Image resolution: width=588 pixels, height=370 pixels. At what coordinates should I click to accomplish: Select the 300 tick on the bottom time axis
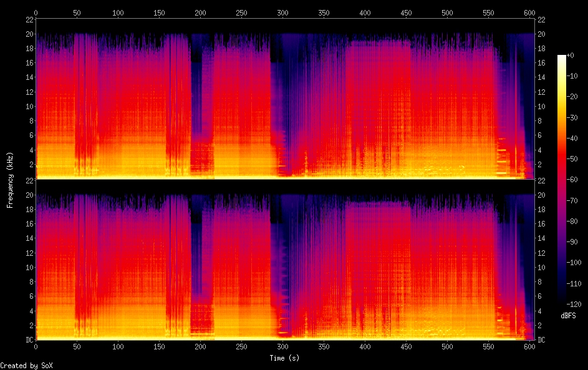coord(283,346)
